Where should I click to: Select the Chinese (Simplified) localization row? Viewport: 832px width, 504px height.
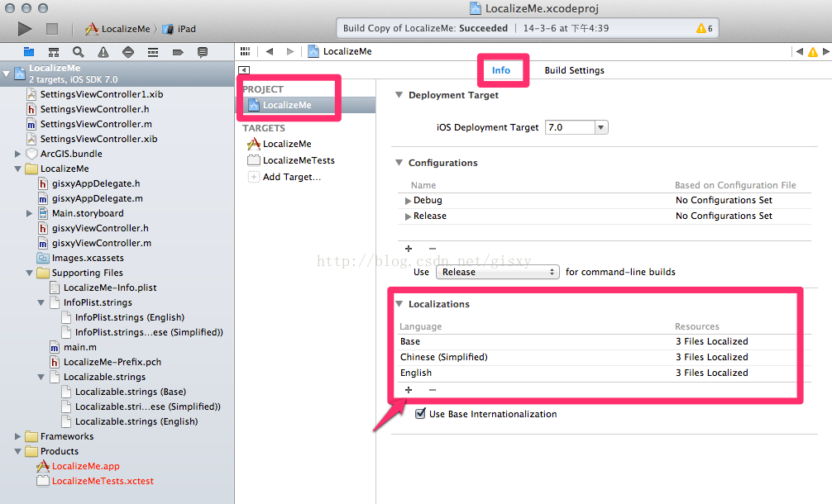point(605,357)
